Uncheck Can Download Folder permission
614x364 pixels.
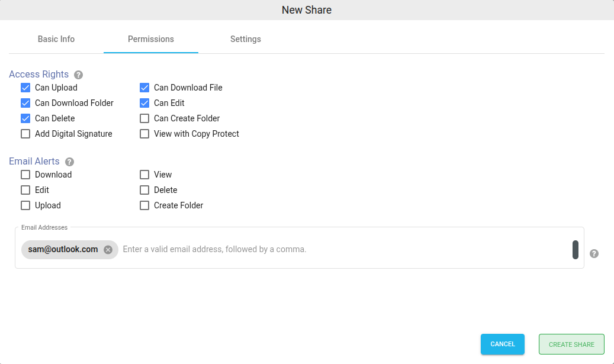coord(25,102)
